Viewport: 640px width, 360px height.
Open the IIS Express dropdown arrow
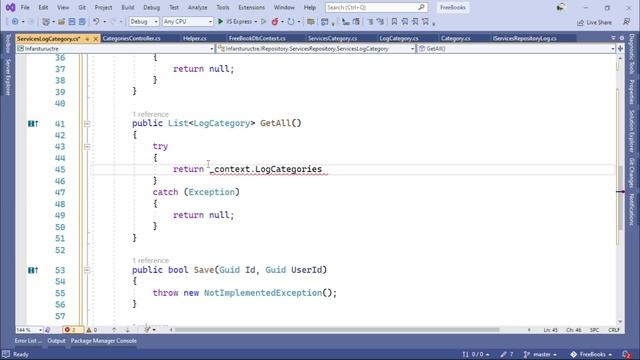256,22
